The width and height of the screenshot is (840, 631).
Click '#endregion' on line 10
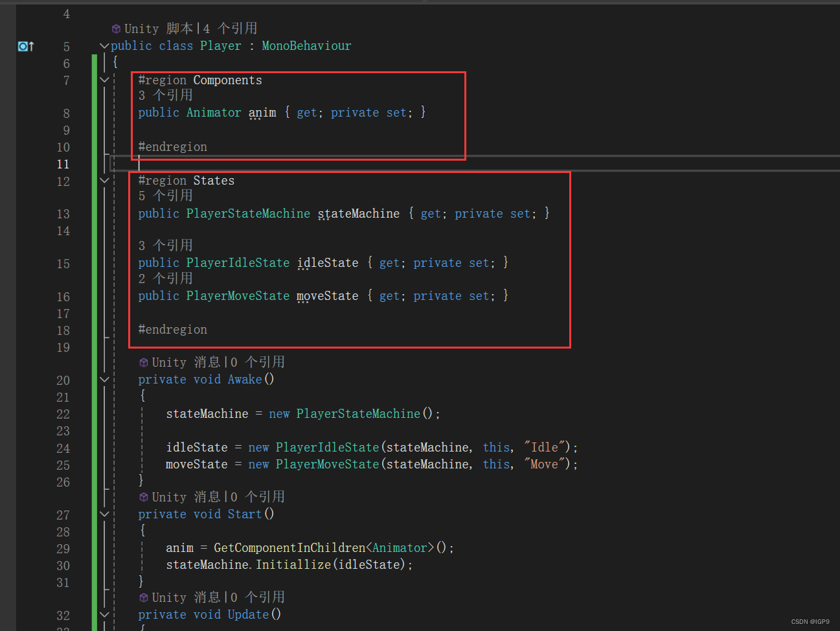tap(172, 147)
